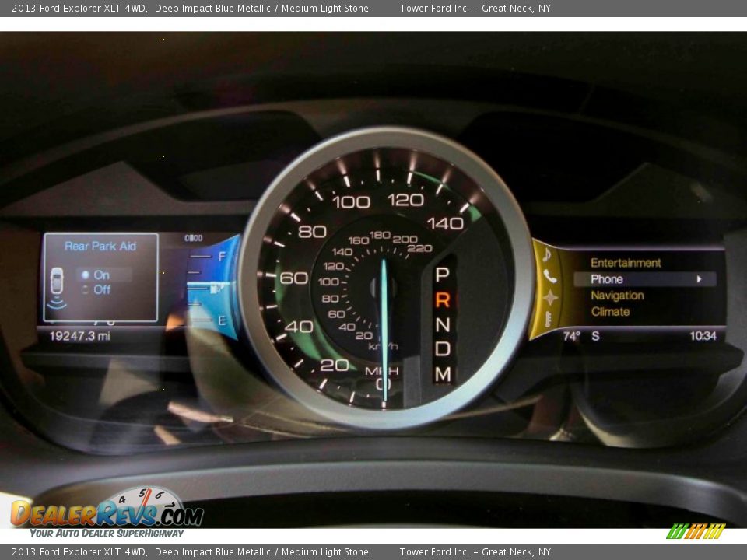
Task: Click the 10:34 clock display
Action: (x=703, y=336)
